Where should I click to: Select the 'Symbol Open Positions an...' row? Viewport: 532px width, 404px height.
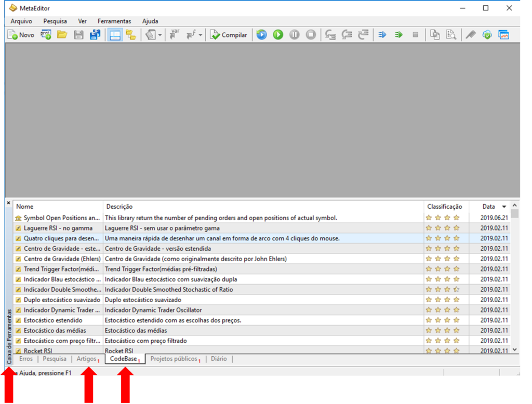(x=262, y=218)
